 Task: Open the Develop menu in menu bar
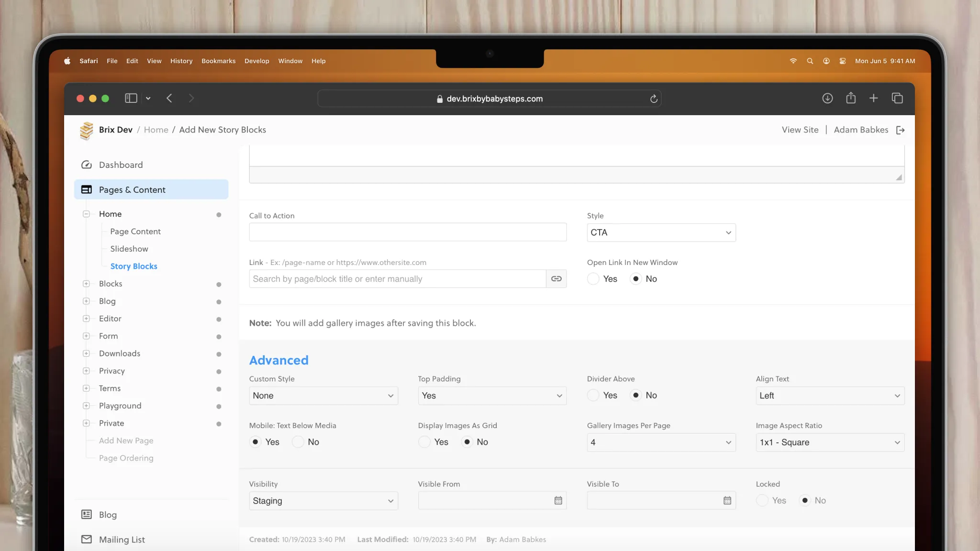coord(256,61)
